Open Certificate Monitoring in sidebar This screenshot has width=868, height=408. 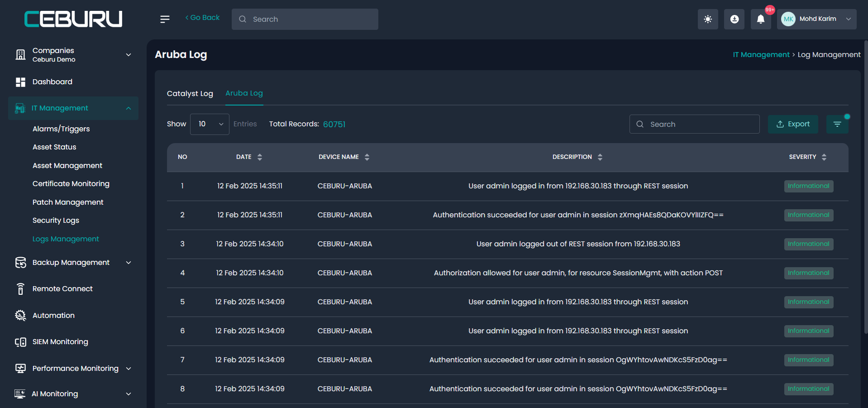click(71, 184)
